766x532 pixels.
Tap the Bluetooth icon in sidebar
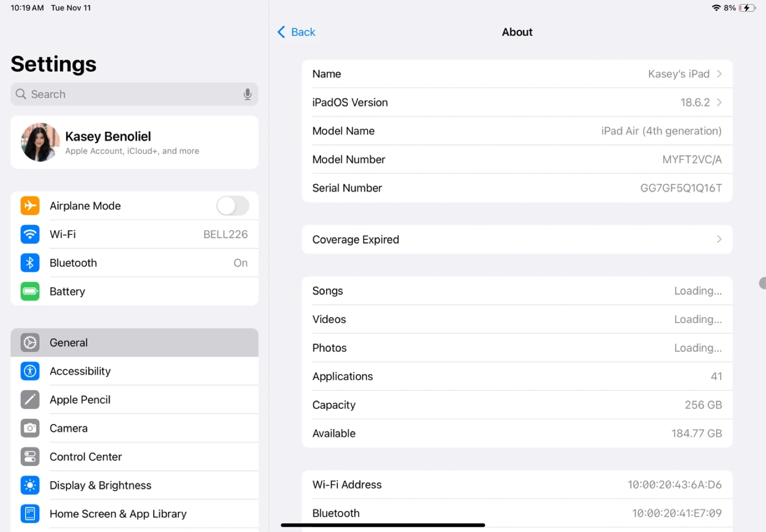point(30,263)
